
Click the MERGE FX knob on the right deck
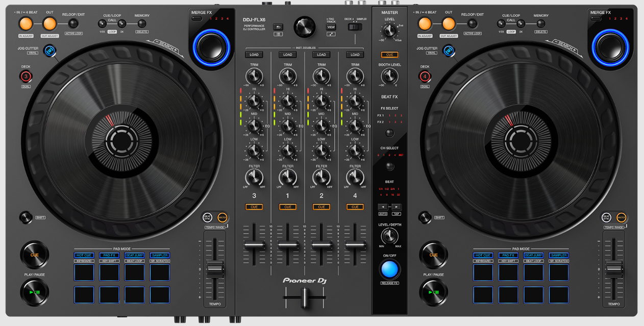point(610,47)
